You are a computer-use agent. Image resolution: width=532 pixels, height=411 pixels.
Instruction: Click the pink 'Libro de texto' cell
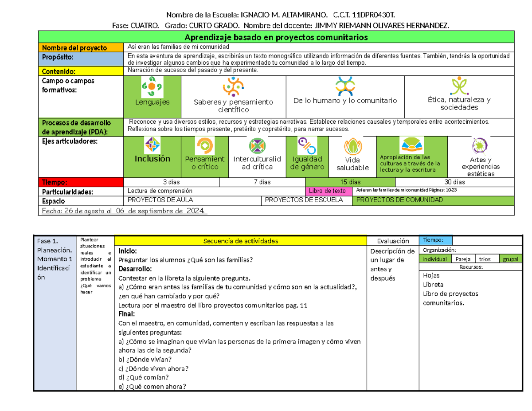point(330,191)
